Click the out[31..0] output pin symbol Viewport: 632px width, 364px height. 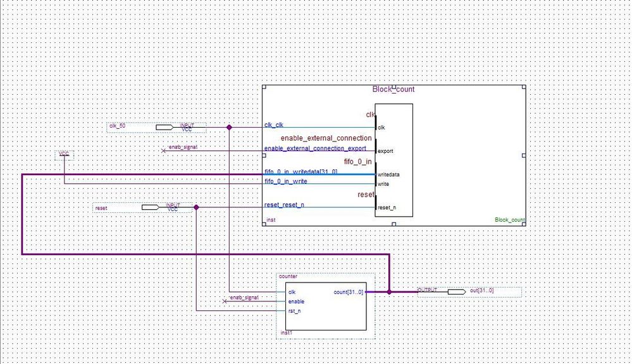pyautogui.click(x=457, y=291)
